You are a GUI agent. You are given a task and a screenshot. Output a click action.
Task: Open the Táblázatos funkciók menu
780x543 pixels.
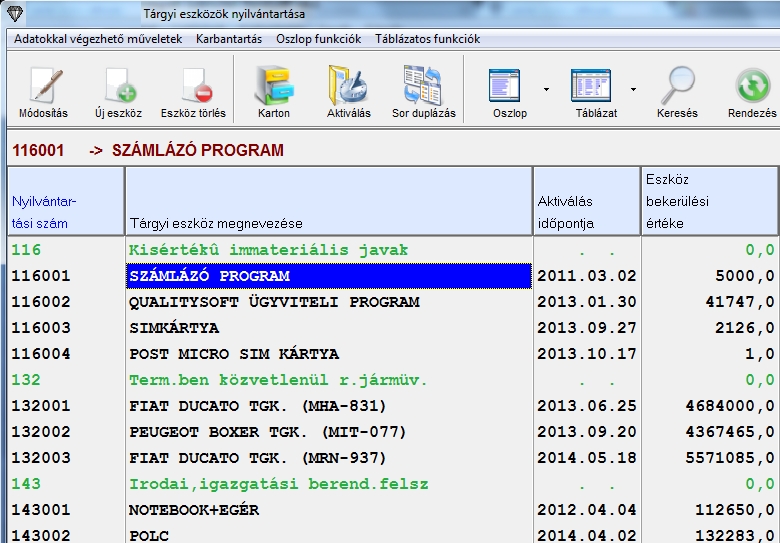pos(427,39)
